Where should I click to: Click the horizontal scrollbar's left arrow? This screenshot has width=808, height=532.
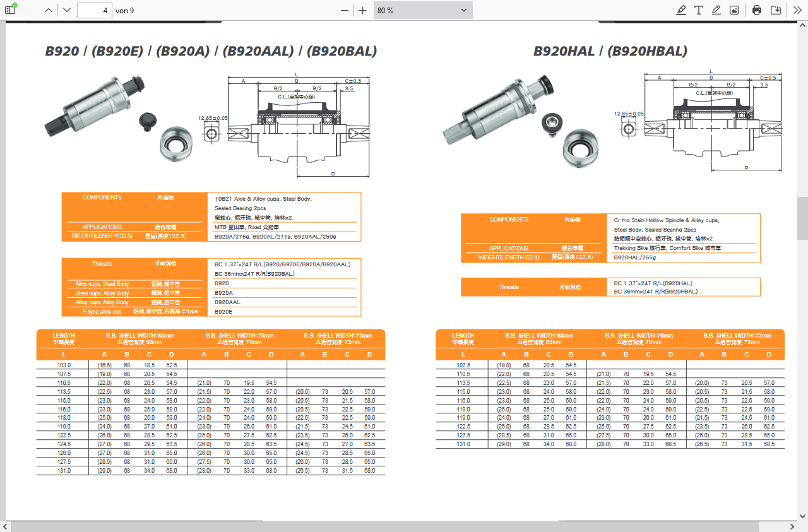pyautogui.click(x=6, y=526)
